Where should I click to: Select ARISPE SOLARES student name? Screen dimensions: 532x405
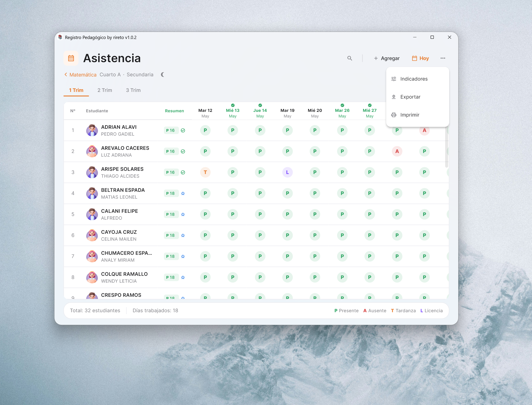point(122,169)
